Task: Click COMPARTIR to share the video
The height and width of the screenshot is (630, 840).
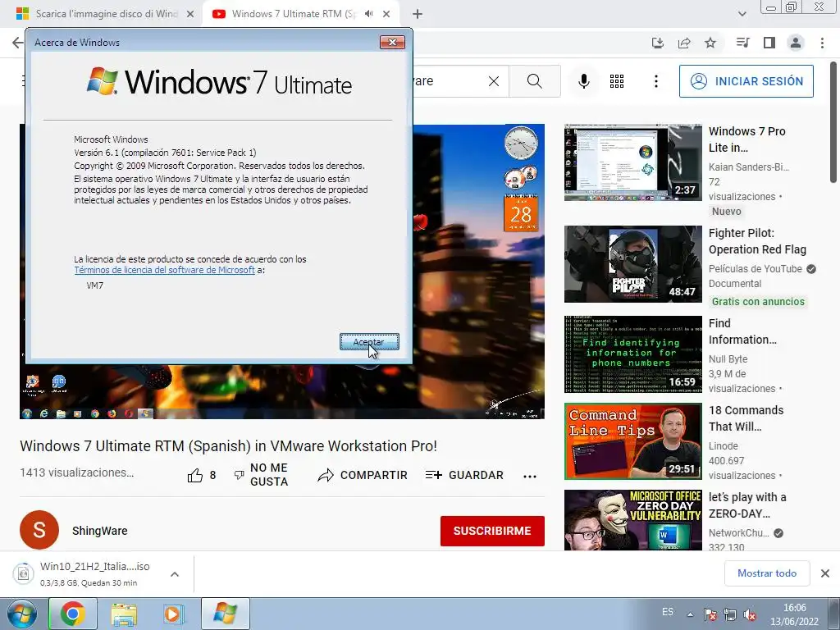Action: 363,475
